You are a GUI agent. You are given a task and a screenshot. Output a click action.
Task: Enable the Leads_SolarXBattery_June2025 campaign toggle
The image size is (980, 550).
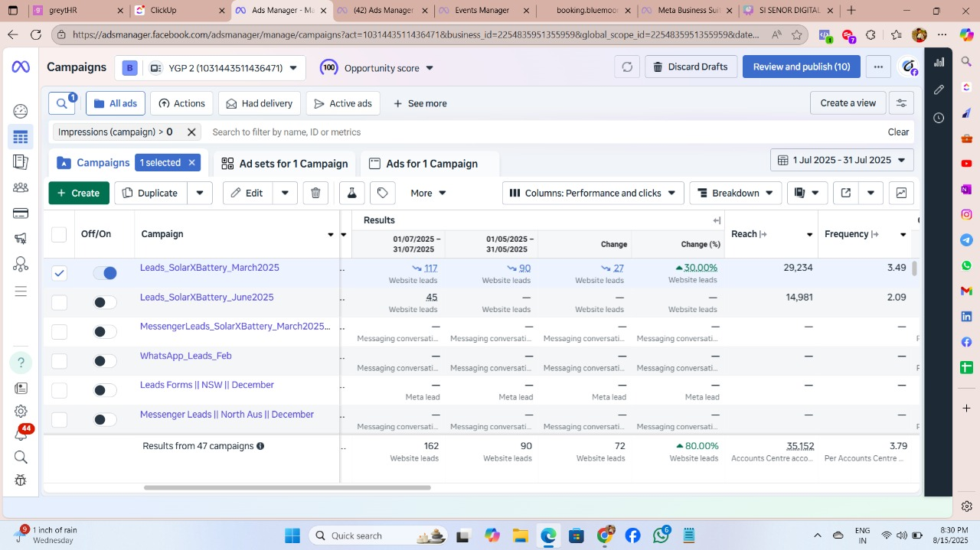(105, 302)
